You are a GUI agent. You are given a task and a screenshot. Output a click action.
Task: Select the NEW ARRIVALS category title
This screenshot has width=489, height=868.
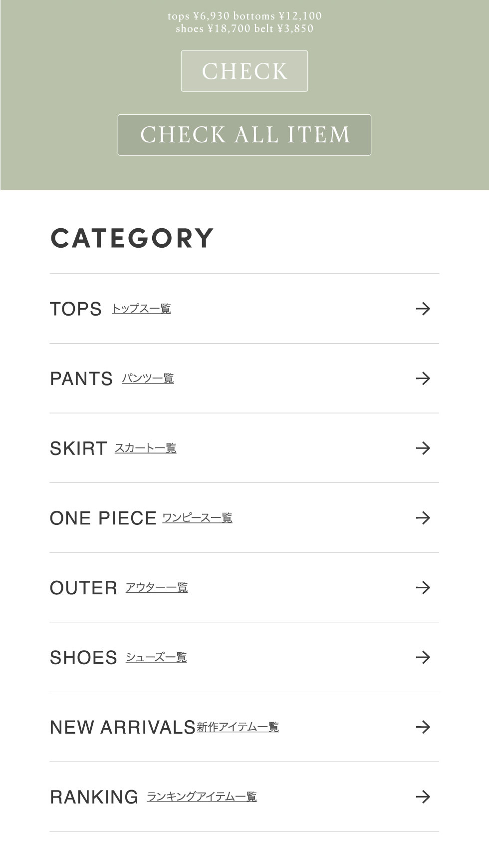(122, 728)
